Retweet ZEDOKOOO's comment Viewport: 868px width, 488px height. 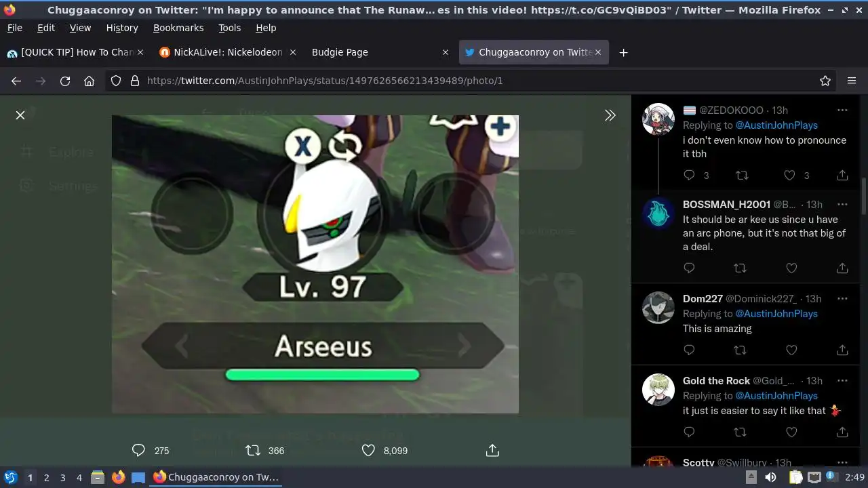coord(742,175)
